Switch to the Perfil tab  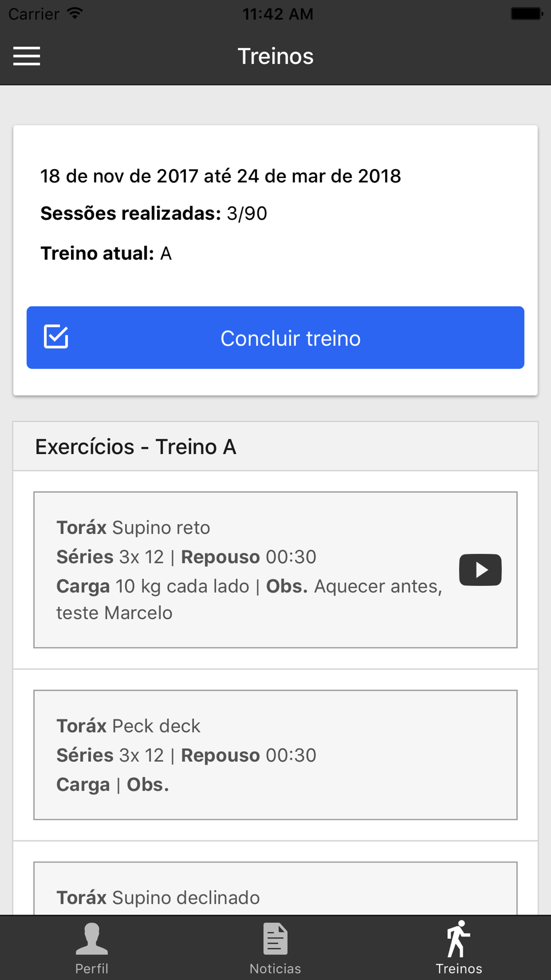coord(91,948)
